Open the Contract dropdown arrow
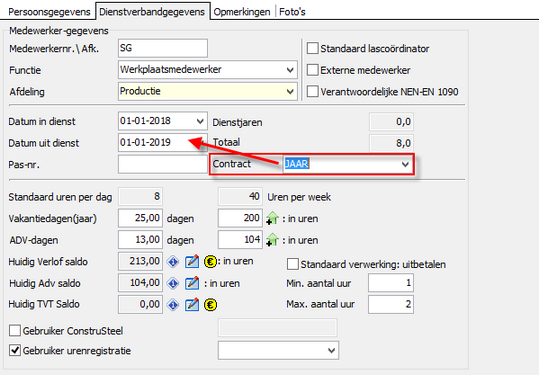The image size is (539, 375). tap(405, 164)
